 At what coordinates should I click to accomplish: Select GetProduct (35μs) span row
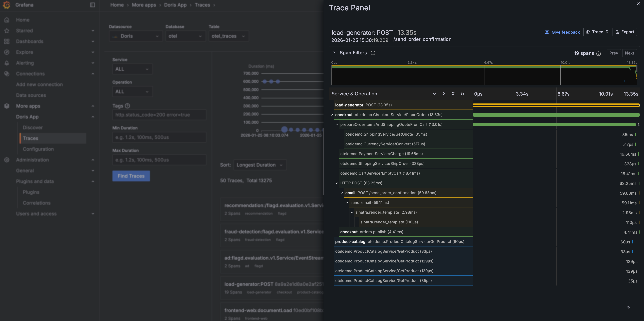(403, 280)
